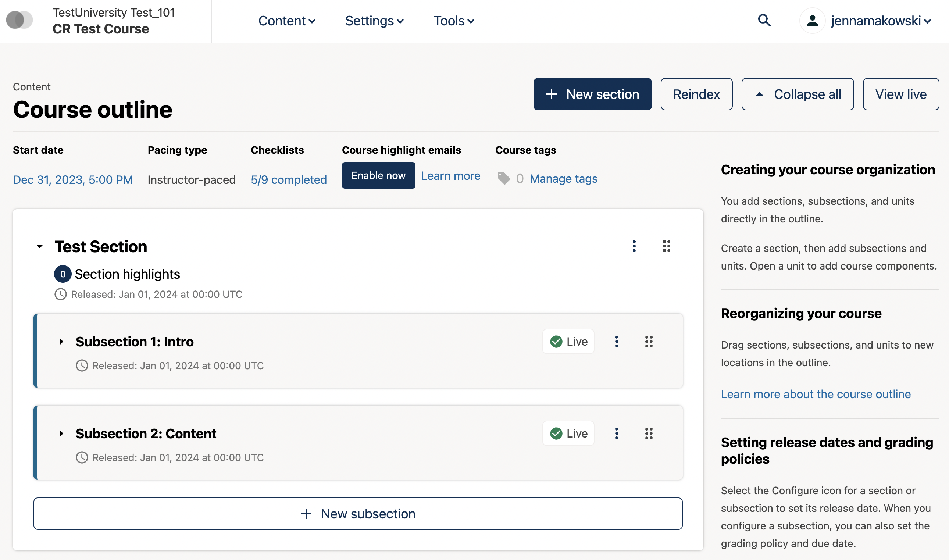Open Subsection 1: Intro actions menu

pos(616,342)
